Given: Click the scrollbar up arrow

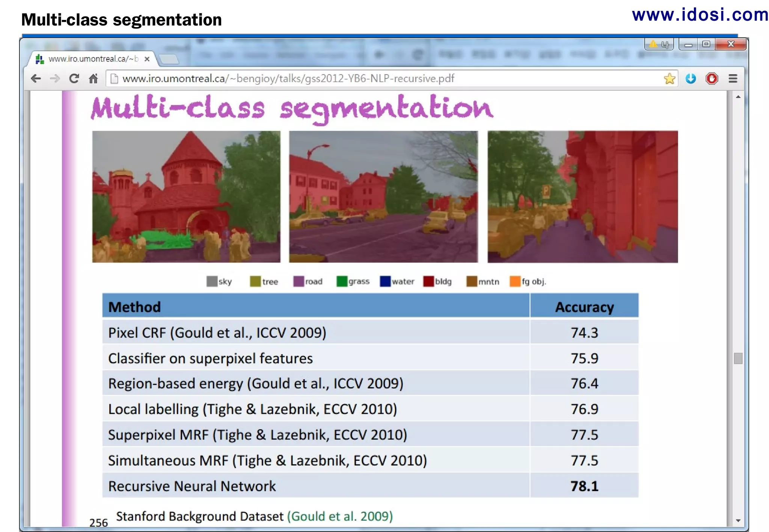Looking at the screenshot, I should (738, 97).
